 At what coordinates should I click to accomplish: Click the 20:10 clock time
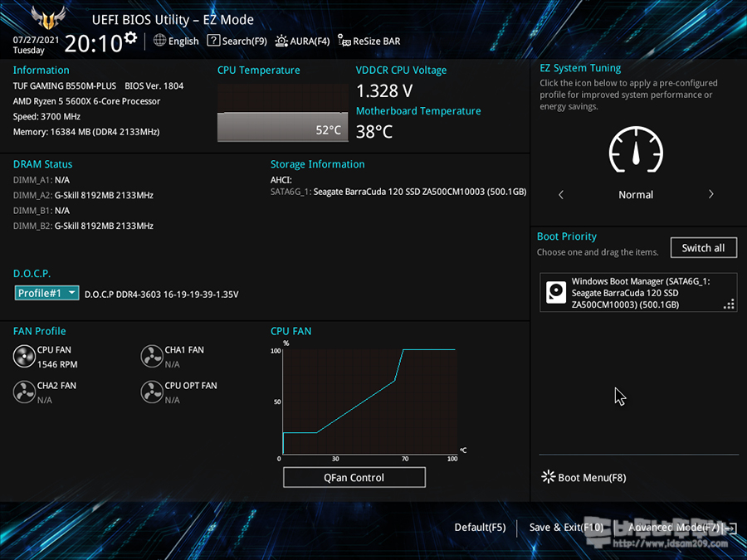point(93,43)
